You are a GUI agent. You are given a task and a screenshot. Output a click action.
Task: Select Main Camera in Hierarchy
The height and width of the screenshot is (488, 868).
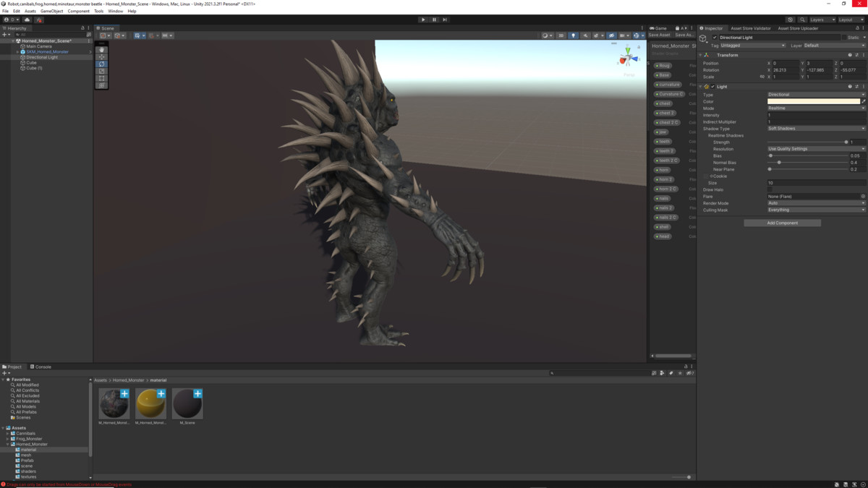point(39,46)
